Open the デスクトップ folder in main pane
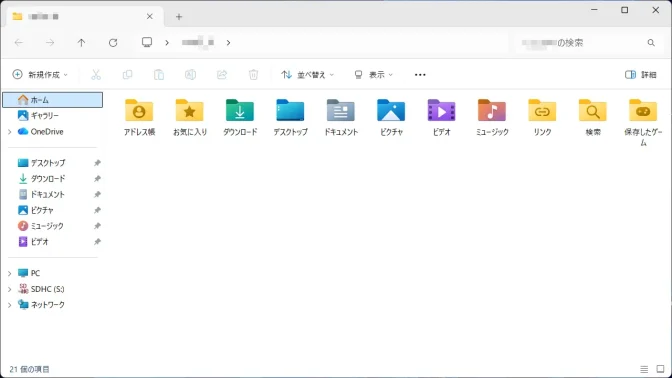The height and width of the screenshot is (378, 672). point(291,117)
